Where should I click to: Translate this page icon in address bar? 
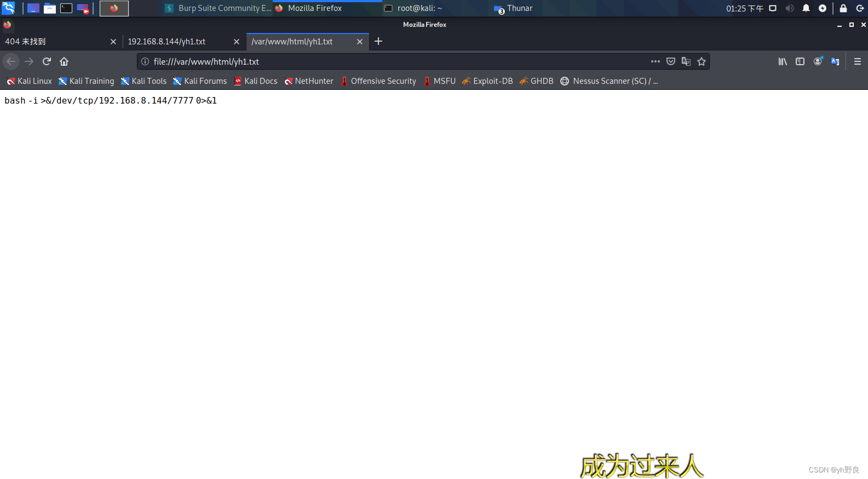coord(686,61)
